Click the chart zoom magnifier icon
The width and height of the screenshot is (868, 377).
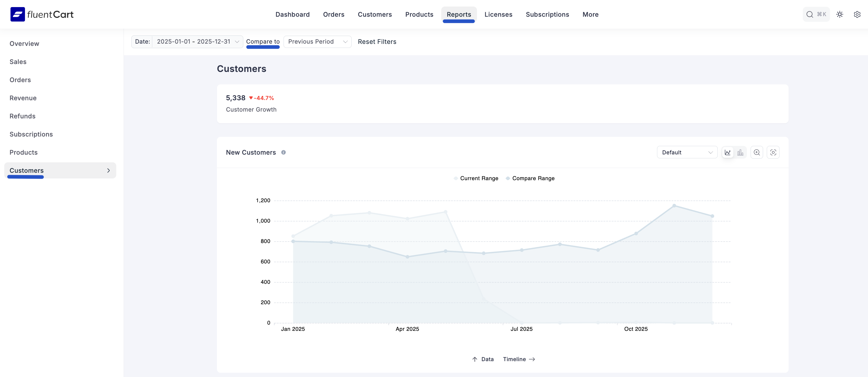pos(757,152)
